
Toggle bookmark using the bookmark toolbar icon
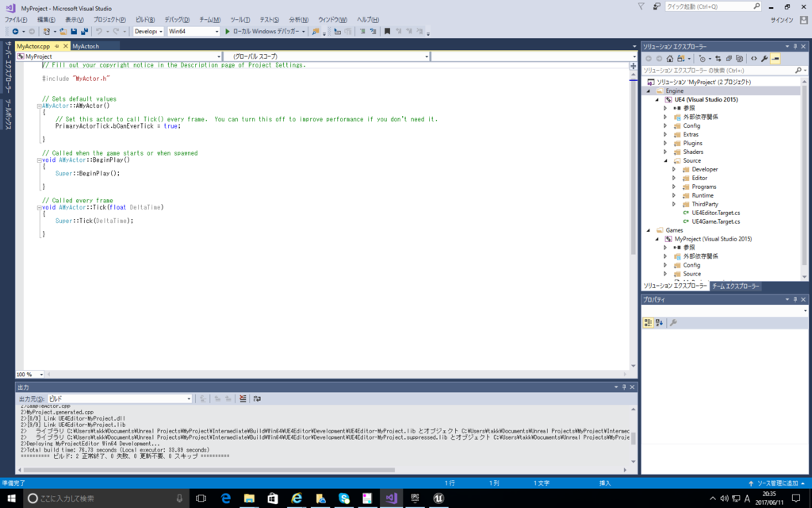[387, 32]
